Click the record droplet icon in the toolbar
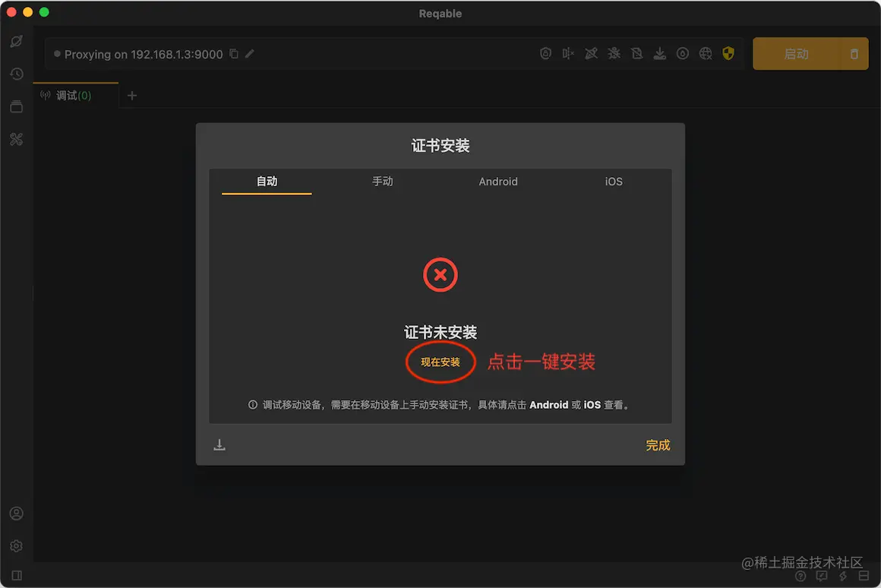The height and width of the screenshot is (588, 881). click(682, 53)
